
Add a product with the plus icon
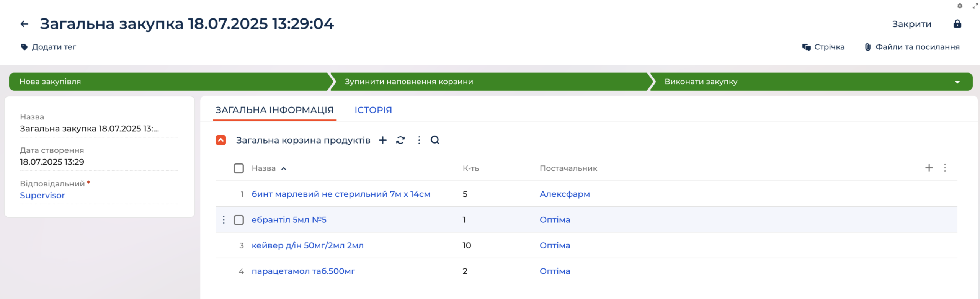[382, 140]
